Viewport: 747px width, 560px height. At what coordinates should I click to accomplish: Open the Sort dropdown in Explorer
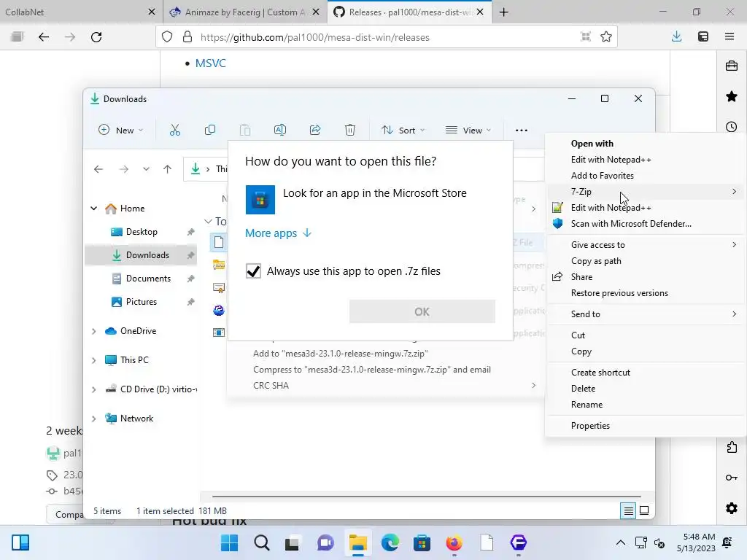click(x=403, y=130)
